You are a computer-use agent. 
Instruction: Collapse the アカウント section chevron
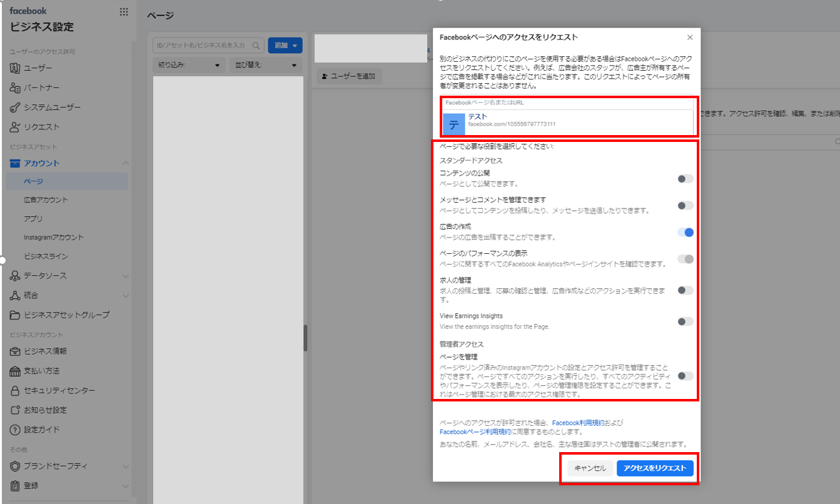pos(125,163)
